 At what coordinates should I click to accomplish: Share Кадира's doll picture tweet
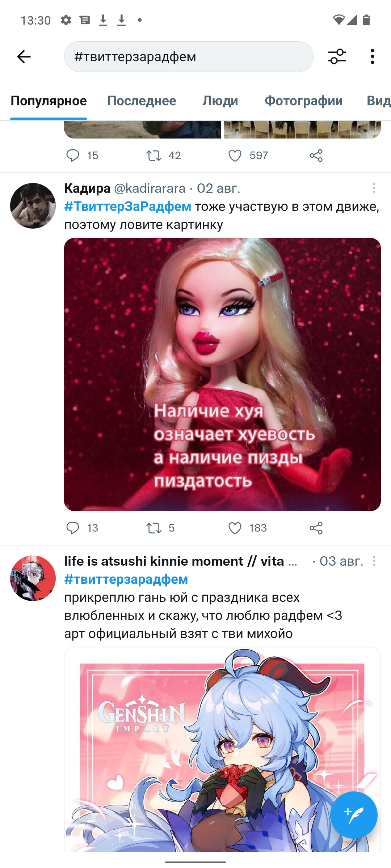tap(316, 528)
